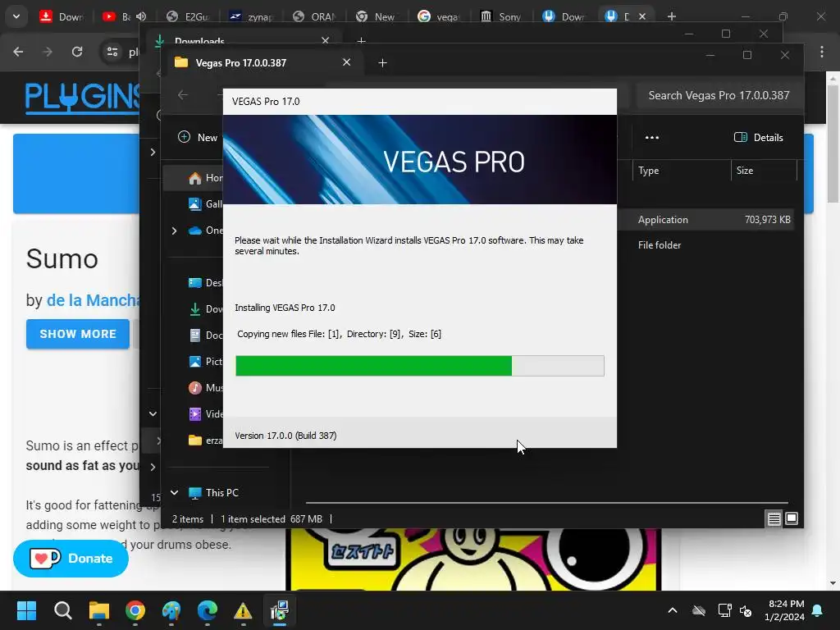Toggle Details pane in Explorer
840x630 pixels.
(759, 138)
